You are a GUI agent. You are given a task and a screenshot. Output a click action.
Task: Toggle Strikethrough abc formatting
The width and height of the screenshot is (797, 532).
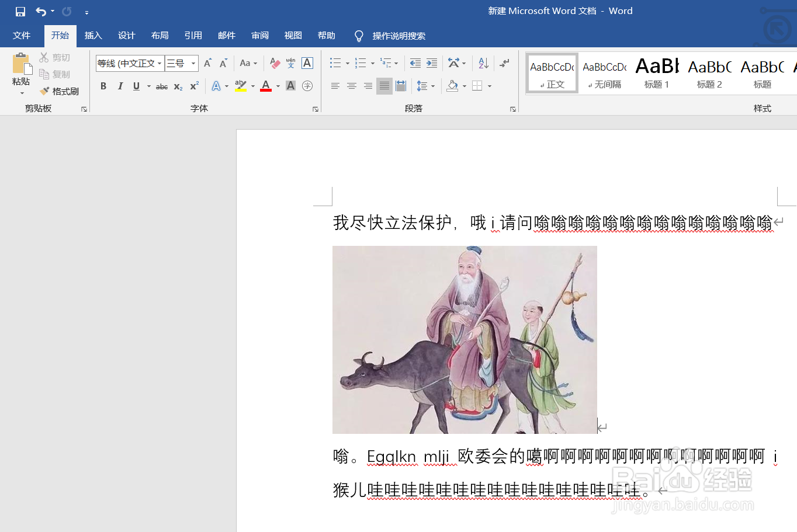click(162, 86)
